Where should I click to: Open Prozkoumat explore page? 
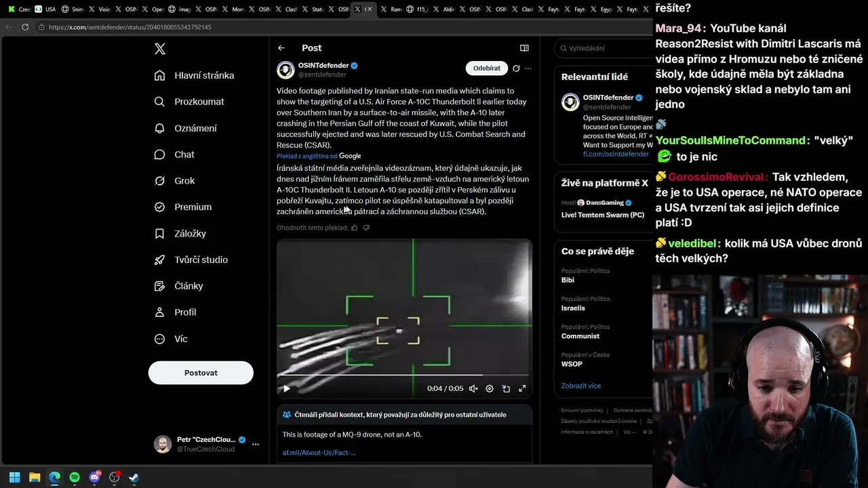[189, 102]
